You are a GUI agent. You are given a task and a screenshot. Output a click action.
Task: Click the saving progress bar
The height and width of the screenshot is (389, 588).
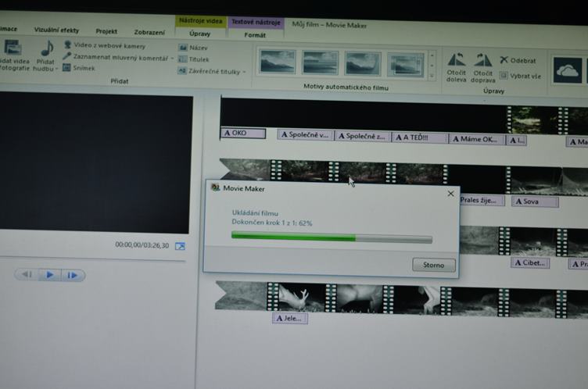point(332,238)
